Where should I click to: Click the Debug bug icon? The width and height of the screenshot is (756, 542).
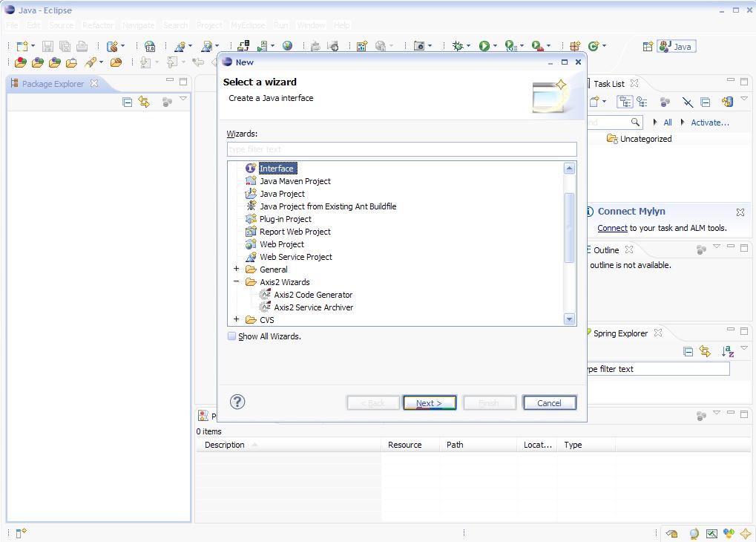[458, 46]
